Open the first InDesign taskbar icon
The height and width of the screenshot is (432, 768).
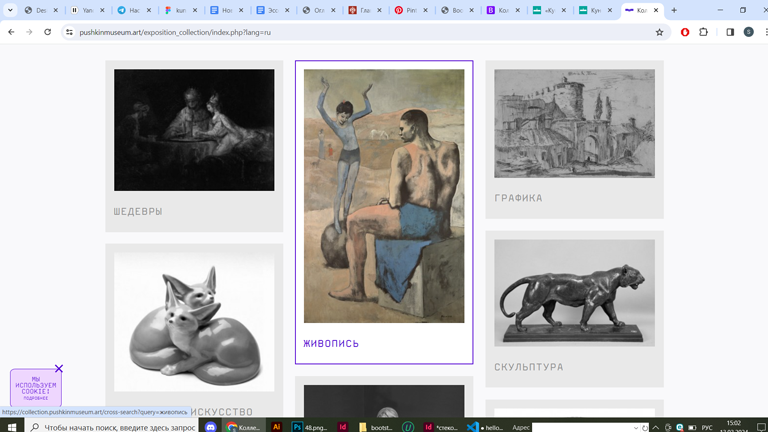pos(342,427)
